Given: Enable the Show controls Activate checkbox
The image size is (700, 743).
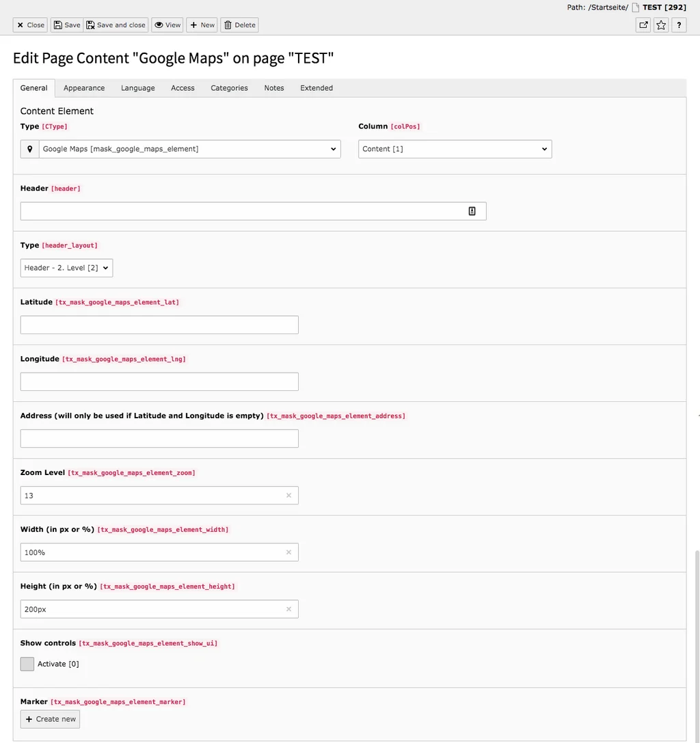Looking at the screenshot, I should coord(27,664).
